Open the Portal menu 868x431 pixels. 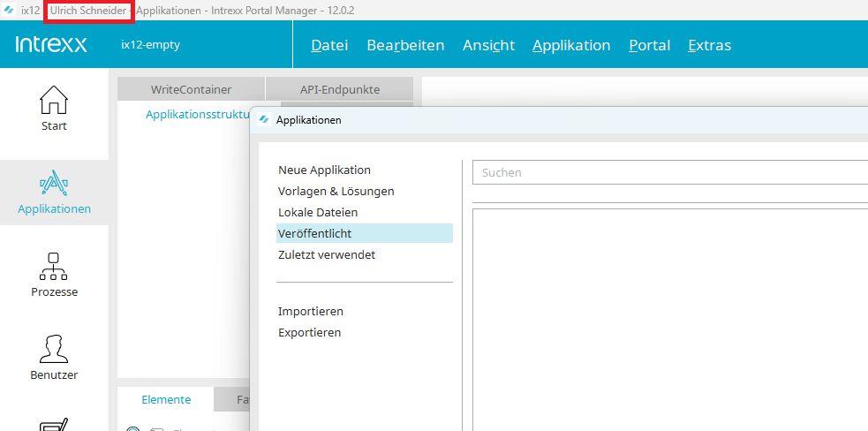649,45
